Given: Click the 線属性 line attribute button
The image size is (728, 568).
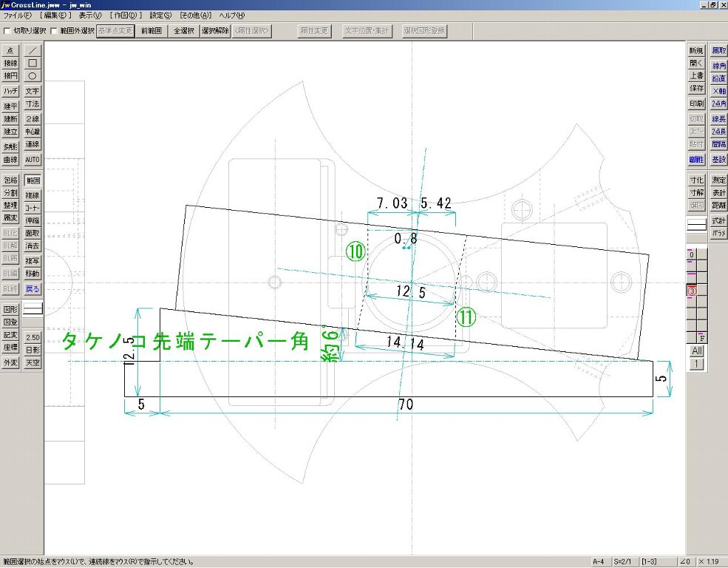Looking at the screenshot, I should (696, 159).
